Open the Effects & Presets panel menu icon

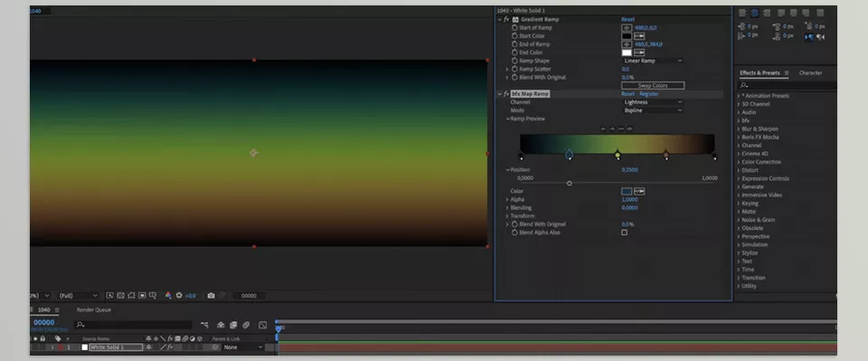pyautogui.click(x=787, y=73)
